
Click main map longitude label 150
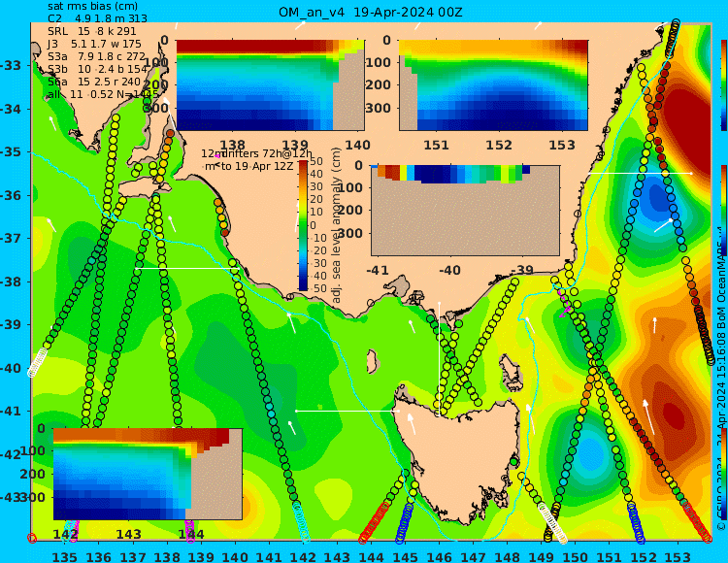coord(576,556)
